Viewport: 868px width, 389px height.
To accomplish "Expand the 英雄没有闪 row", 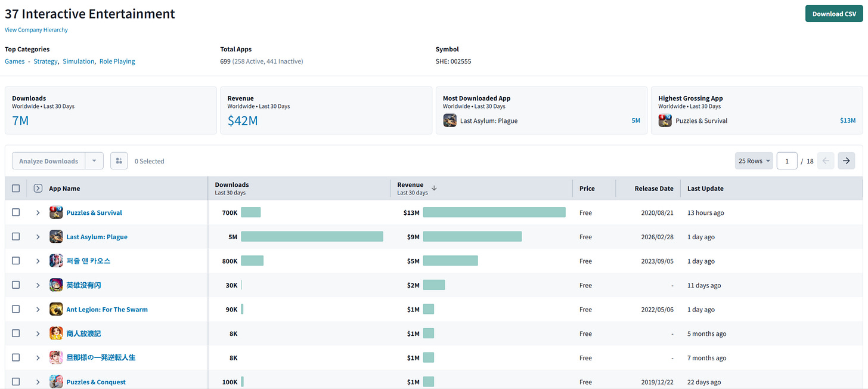I will tap(38, 285).
